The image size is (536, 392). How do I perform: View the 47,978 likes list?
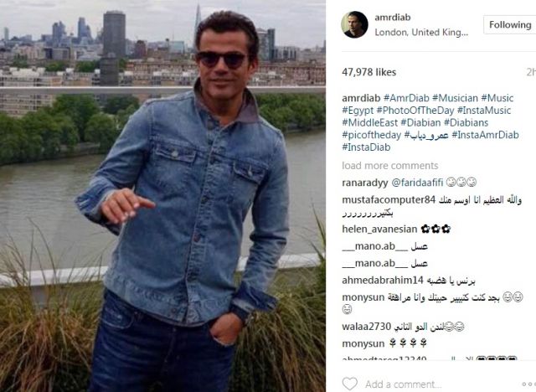pyautogui.click(x=368, y=72)
